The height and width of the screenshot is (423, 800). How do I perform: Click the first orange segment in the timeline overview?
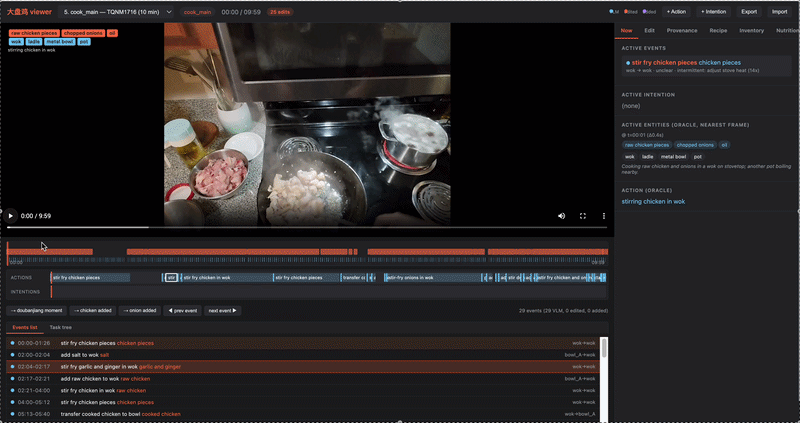tap(50, 252)
